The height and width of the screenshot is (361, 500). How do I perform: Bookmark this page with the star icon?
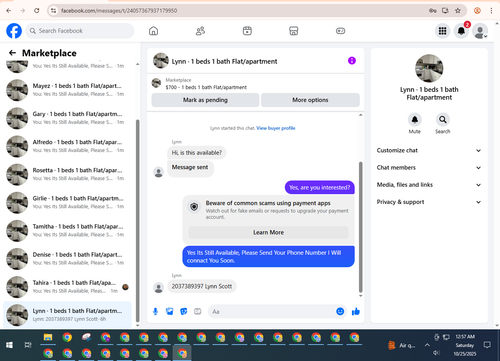458,11
